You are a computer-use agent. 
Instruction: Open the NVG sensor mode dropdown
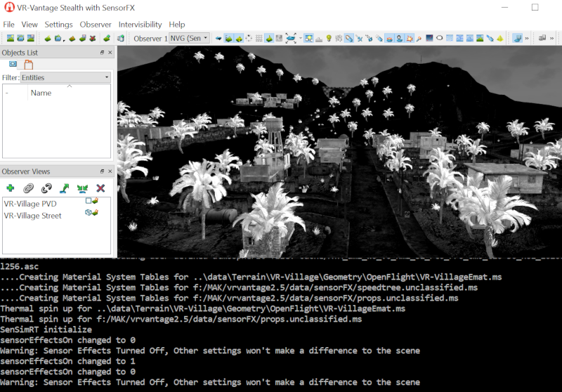(189, 38)
